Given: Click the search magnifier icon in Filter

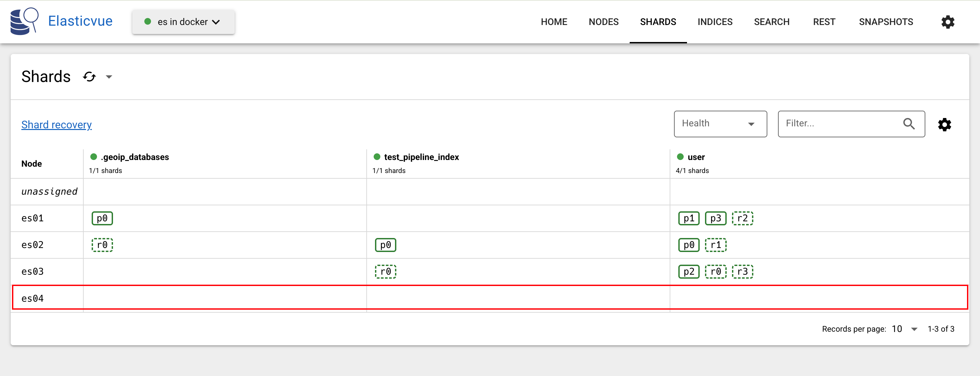Looking at the screenshot, I should click(909, 123).
